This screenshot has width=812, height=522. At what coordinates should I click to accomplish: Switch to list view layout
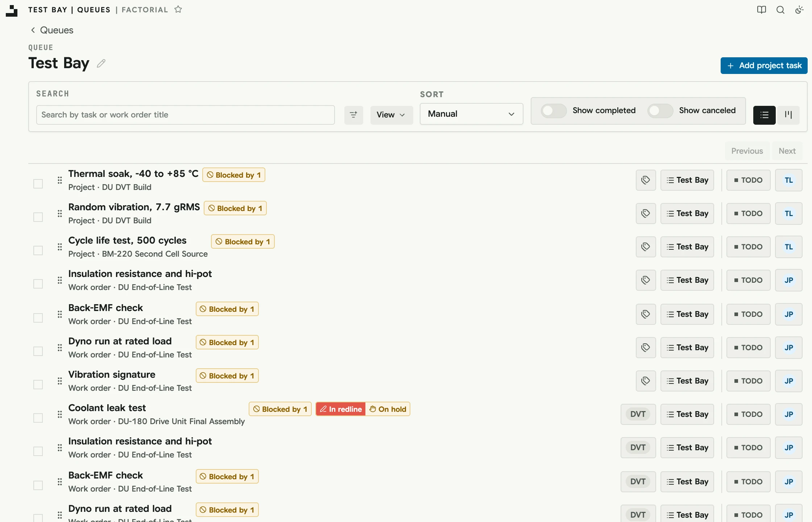click(x=764, y=115)
